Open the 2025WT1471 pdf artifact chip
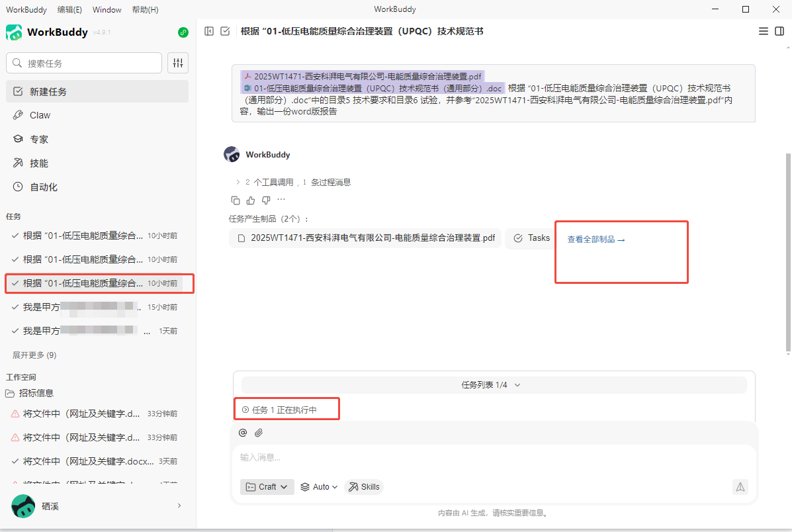792x532 pixels. pos(365,238)
